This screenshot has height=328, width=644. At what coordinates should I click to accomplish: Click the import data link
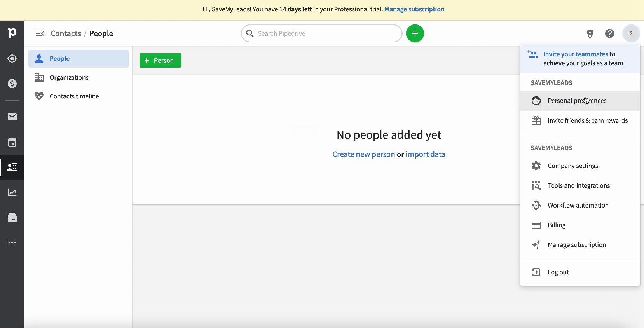click(425, 154)
